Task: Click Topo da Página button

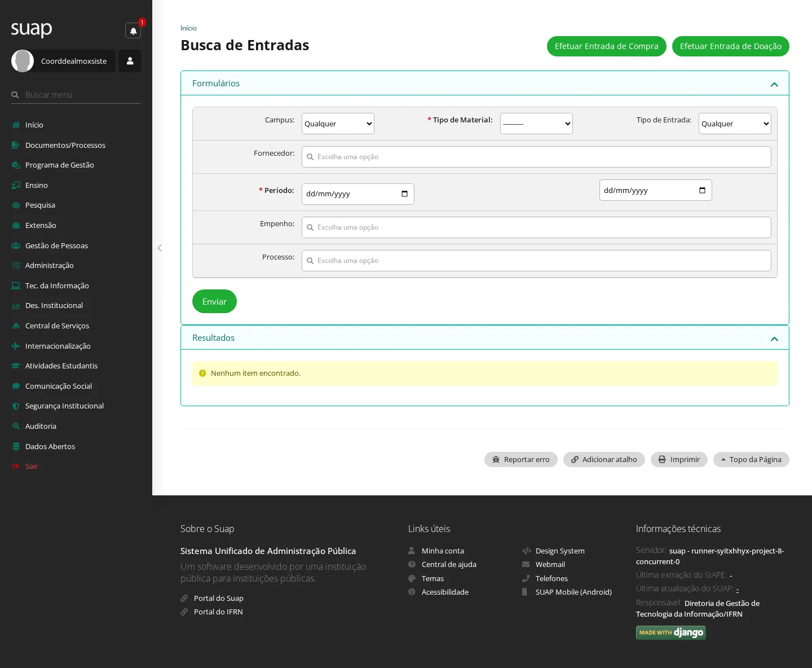Action: point(751,459)
